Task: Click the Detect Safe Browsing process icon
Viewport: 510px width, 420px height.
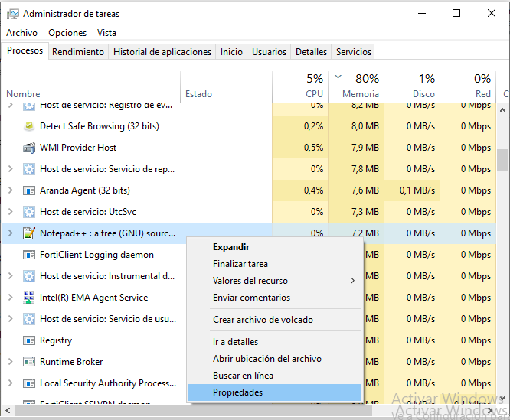Action: coord(29,126)
